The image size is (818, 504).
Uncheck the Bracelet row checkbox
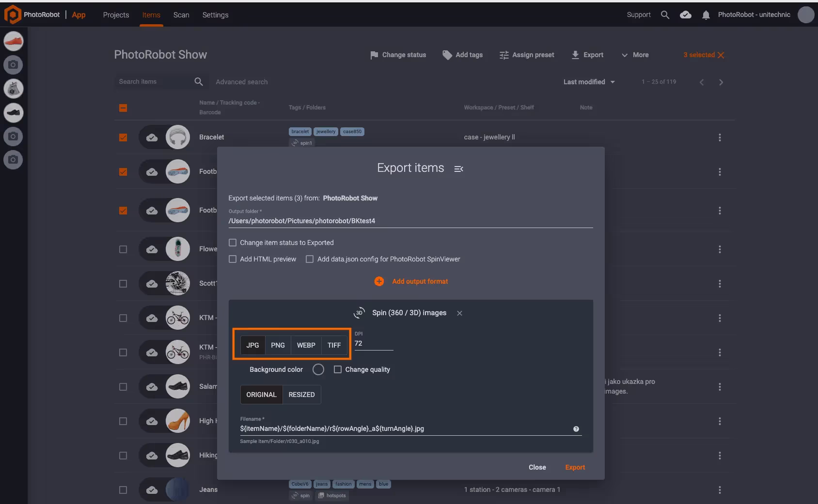(x=123, y=137)
